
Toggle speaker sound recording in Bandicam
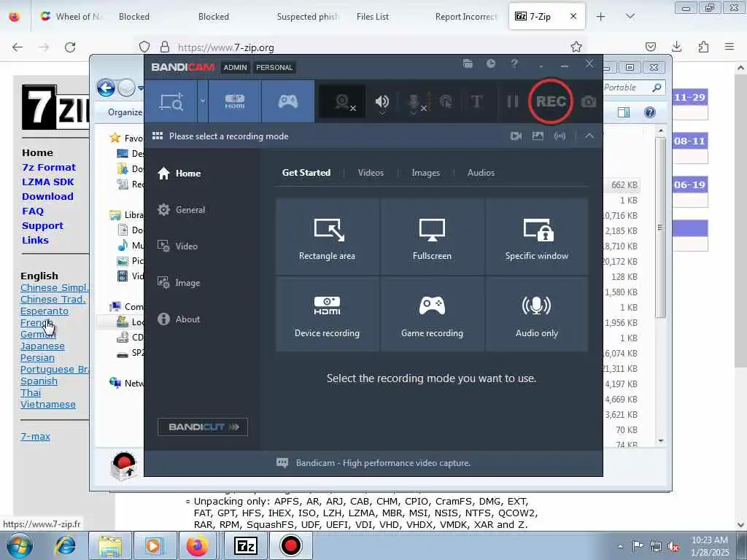[x=382, y=101]
